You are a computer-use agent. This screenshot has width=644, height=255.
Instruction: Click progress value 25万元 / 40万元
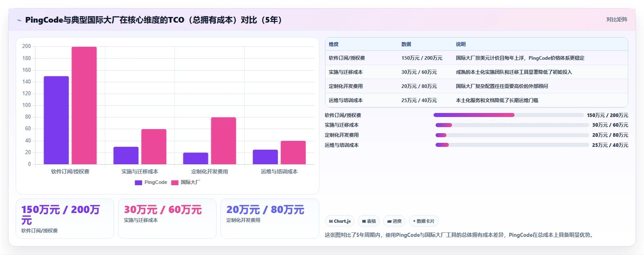(x=610, y=145)
